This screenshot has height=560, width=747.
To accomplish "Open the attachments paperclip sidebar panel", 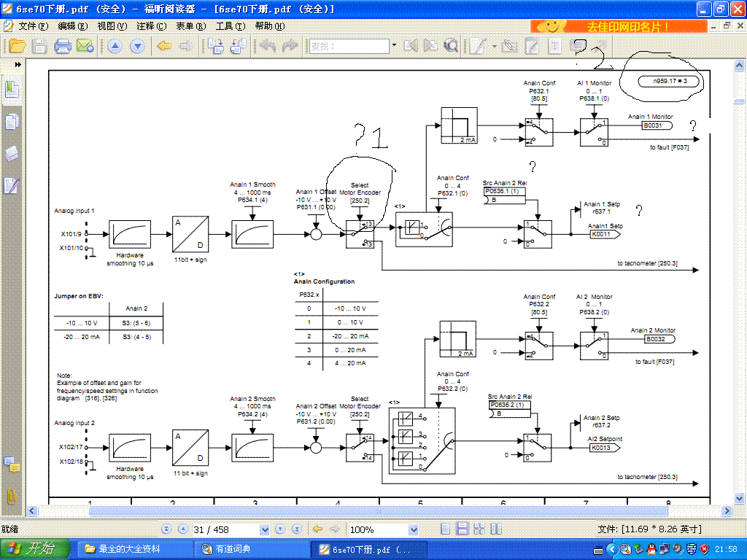I will 12,497.
